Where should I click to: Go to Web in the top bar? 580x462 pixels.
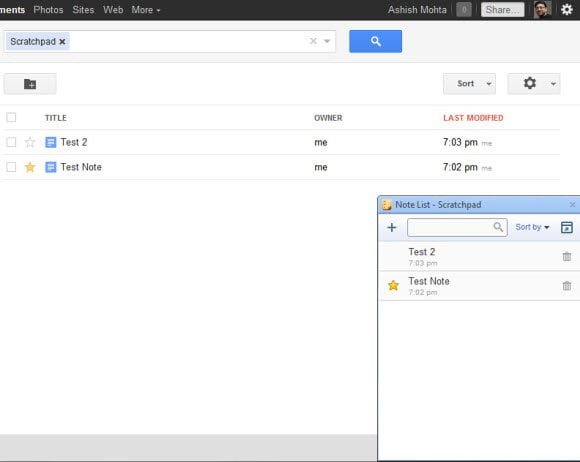click(113, 10)
